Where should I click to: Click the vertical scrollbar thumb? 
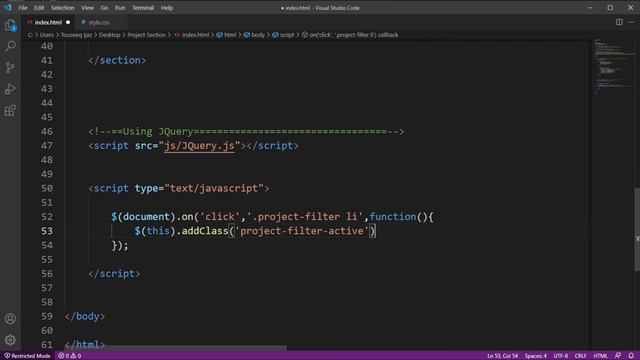[637, 229]
